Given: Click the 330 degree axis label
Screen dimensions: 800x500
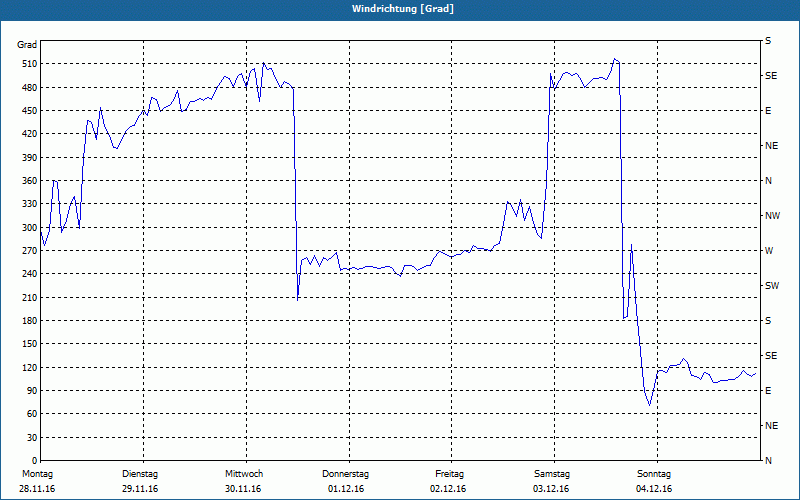Looking at the screenshot, I should click(30, 204).
